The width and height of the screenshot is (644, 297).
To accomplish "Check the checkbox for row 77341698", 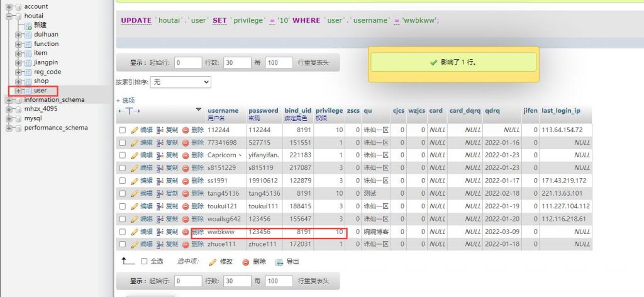I will [123, 143].
